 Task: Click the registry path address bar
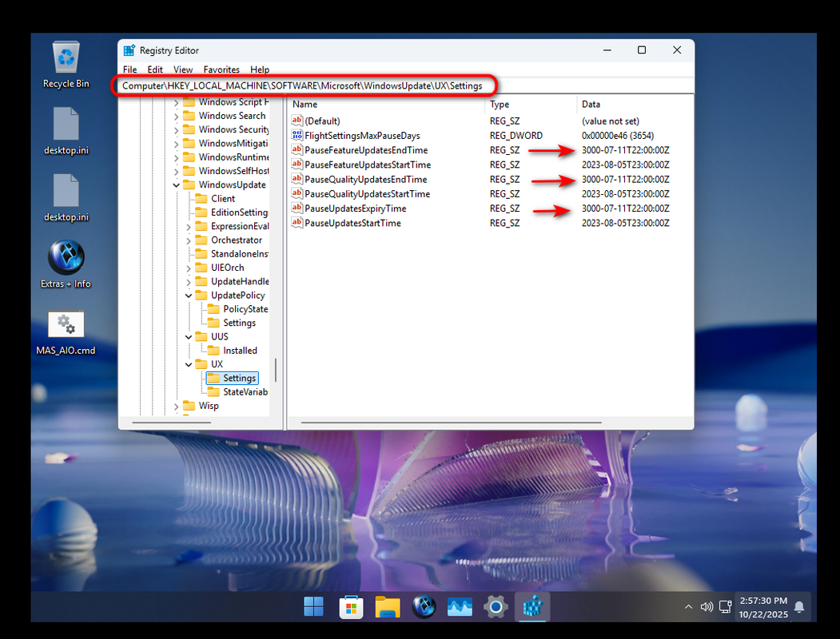(x=407, y=85)
